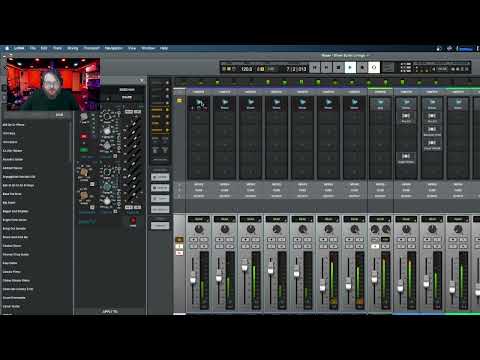Toggle the loop cycle button in transport
This screenshot has width=480, height=360.
click(x=374, y=68)
